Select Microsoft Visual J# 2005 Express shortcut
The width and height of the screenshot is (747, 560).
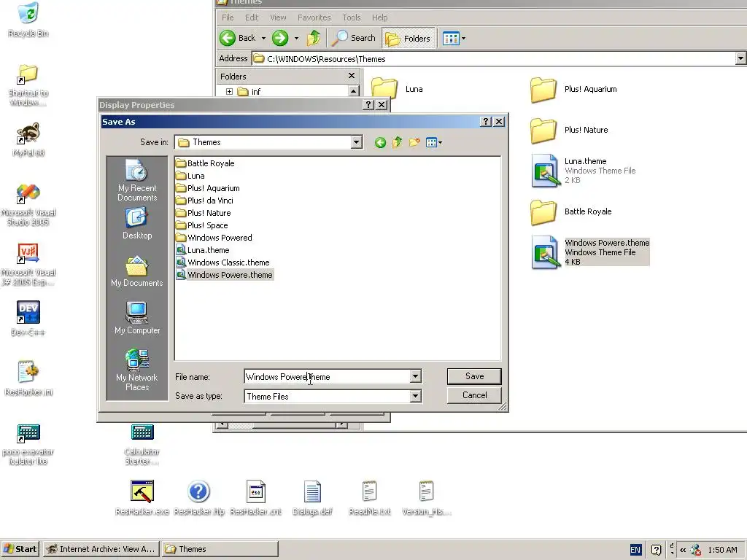point(28,264)
